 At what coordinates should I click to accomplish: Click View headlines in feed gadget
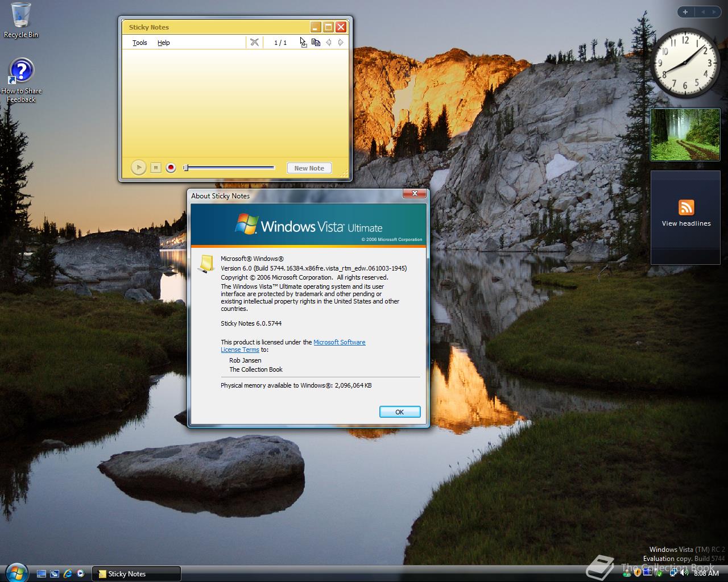click(x=686, y=223)
